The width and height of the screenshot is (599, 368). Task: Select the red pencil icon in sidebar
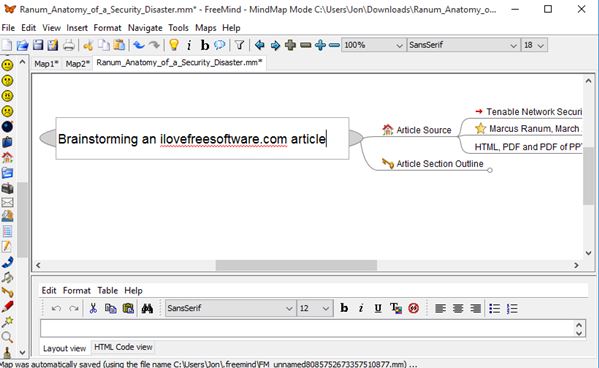click(x=7, y=307)
